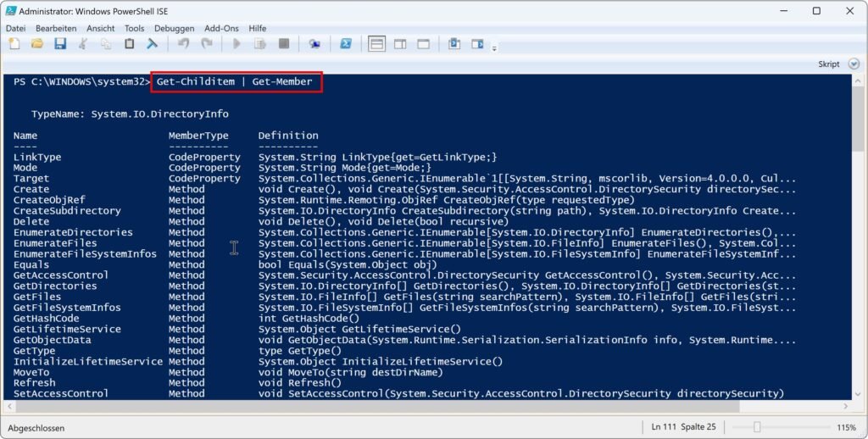This screenshot has width=868, height=439.
Task: Click the Target member name
Action: tap(31, 178)
